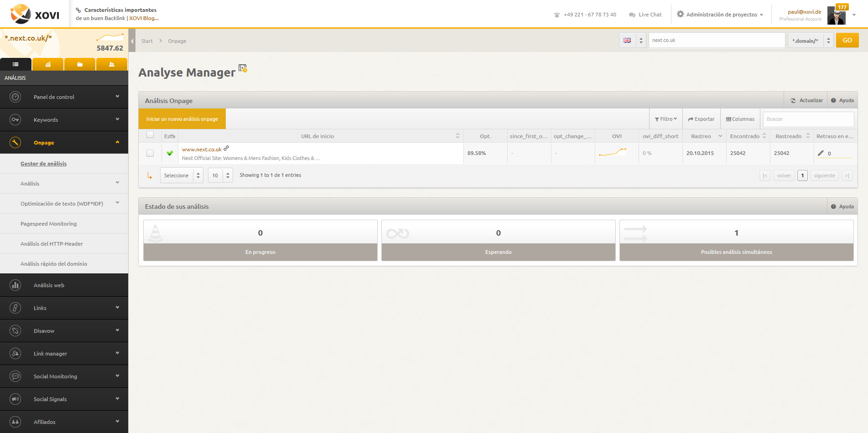The image size is (868, 433).
Task: Click the XOVI logo
Action: (x=35, y=14)
